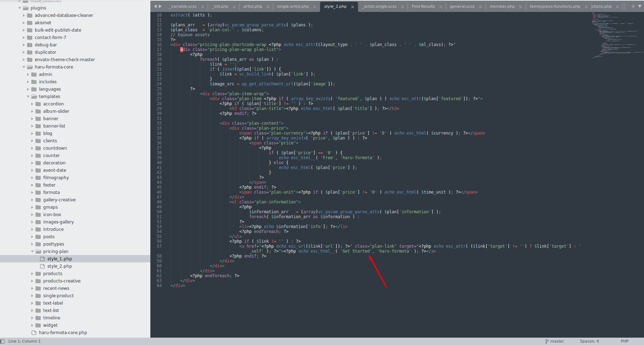Collapse templates folder arrow

tap(28, 97)
